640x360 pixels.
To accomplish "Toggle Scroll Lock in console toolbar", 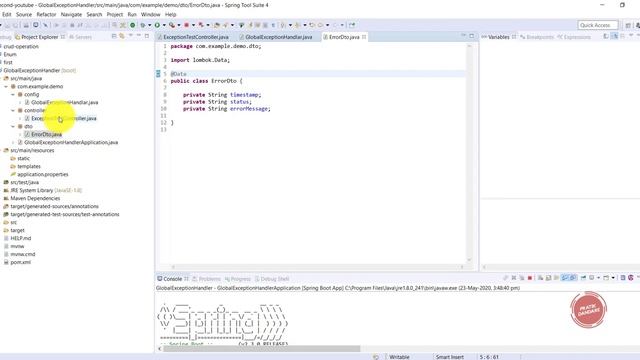I will [x=548, y=278].
